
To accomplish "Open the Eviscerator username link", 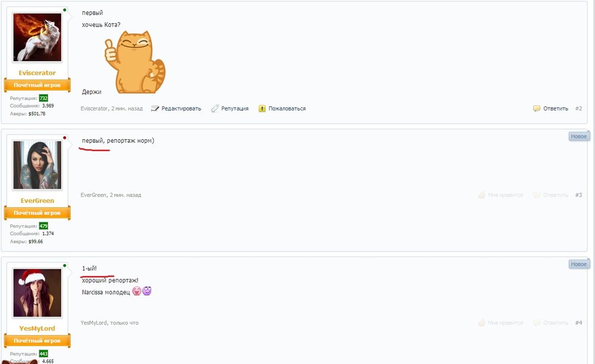I will coord(37,73).
